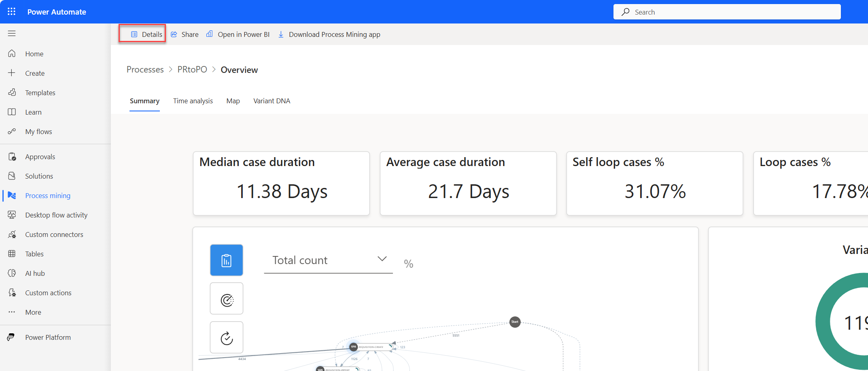Click the 11.38 Days value
Image resolution: width=868 pixels, height=371 pixels.
point(282,192)
